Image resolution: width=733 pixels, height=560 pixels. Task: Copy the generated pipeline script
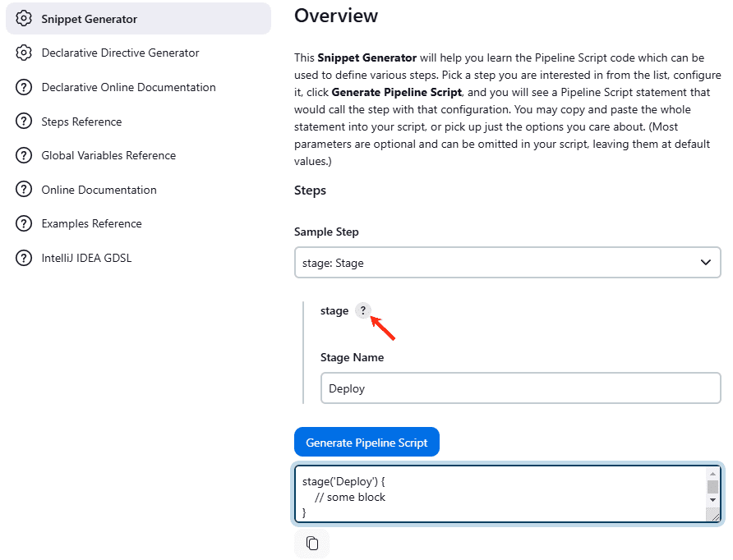[x=311, y=543]
